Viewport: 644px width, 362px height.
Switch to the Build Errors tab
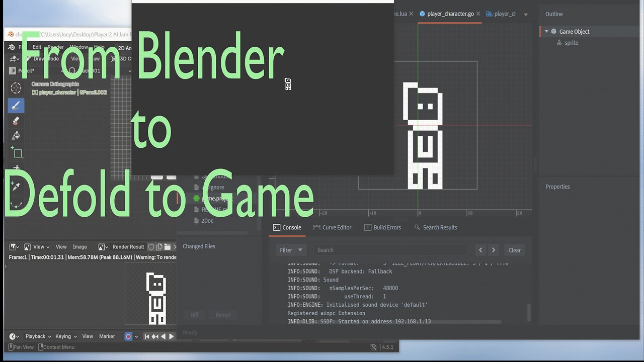tap(382, 227)
